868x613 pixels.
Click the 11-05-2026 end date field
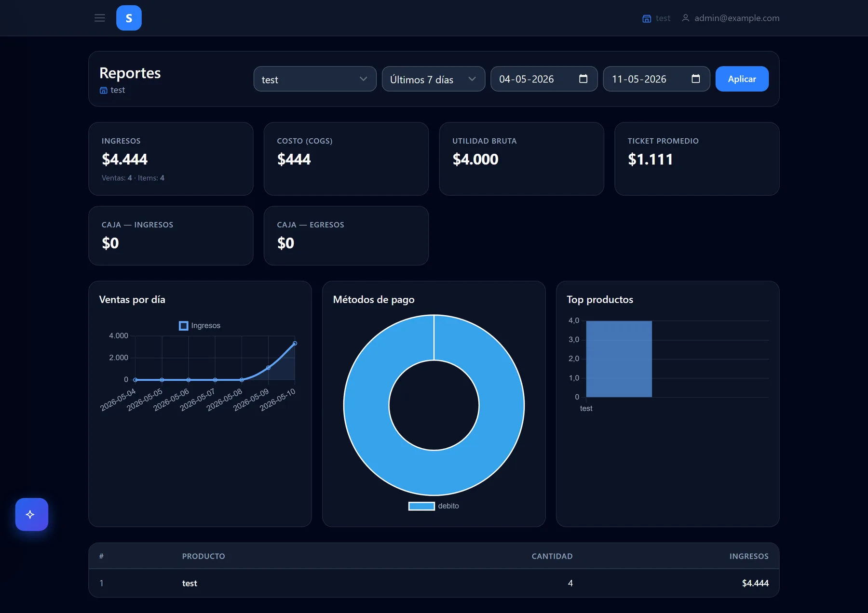point(656,79)
